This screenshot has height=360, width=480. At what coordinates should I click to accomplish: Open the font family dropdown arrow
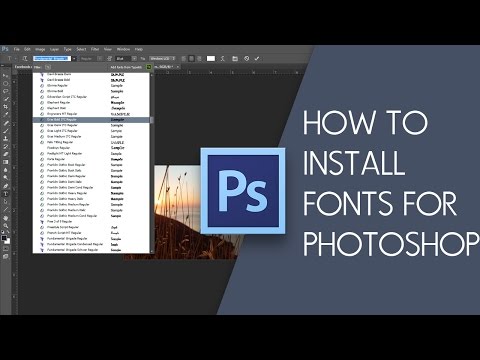[74, 59]
